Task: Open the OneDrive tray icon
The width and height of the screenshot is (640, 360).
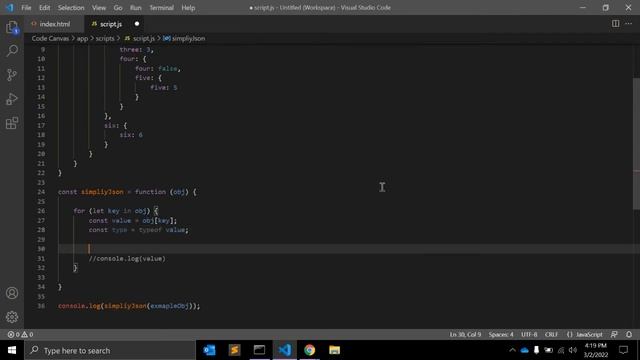Action: tap(524, 350)
